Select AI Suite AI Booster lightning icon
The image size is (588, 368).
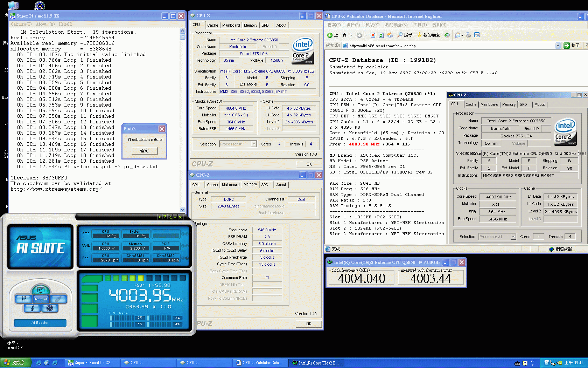pyautogui.click(x=33, y=308)
